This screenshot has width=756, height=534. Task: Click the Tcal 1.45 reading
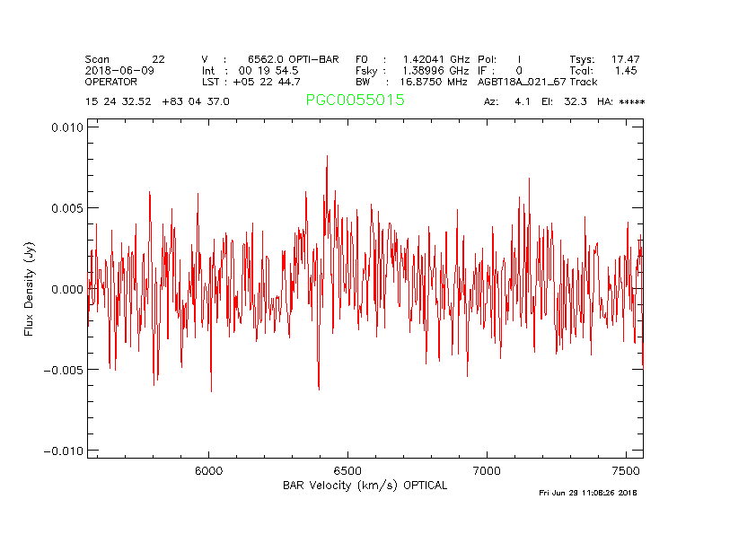604,70
